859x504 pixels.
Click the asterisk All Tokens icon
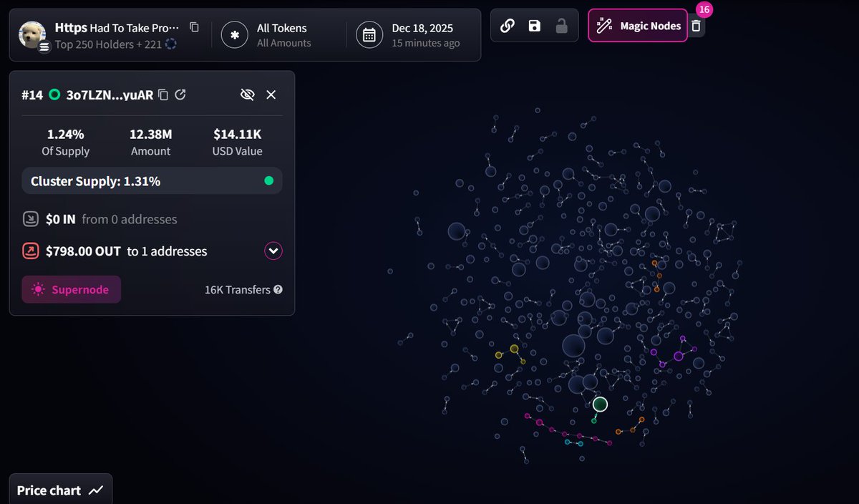[234, 35]
